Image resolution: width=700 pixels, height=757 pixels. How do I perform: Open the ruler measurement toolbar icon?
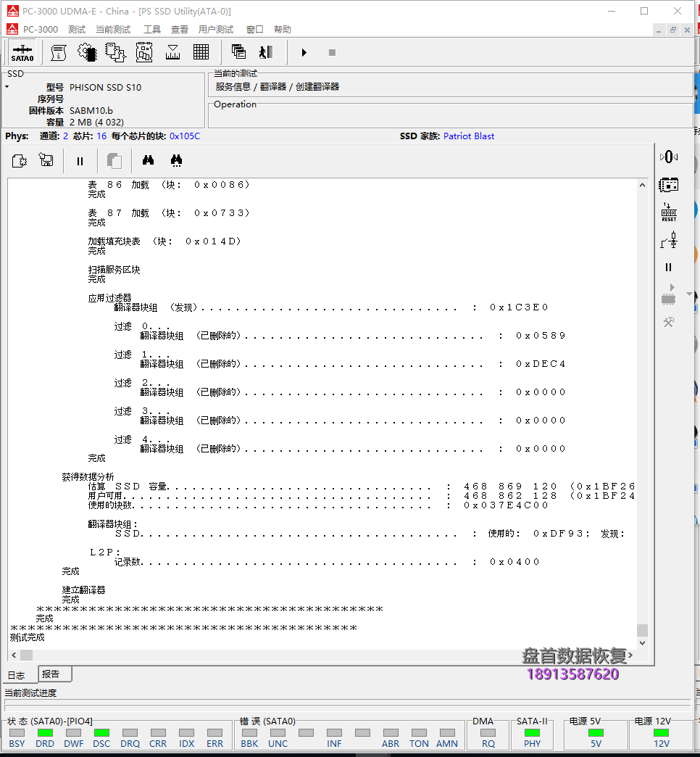tap(172, 53)
